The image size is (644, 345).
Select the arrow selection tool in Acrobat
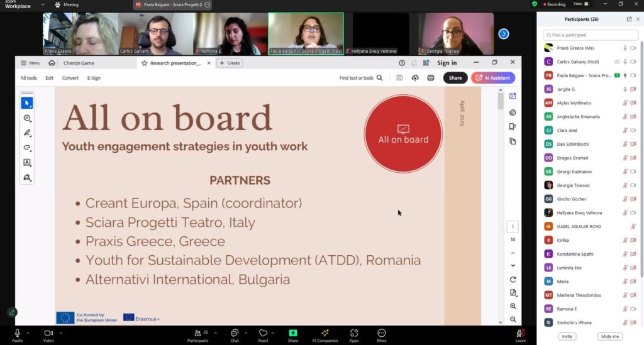(x=27, y=103)
